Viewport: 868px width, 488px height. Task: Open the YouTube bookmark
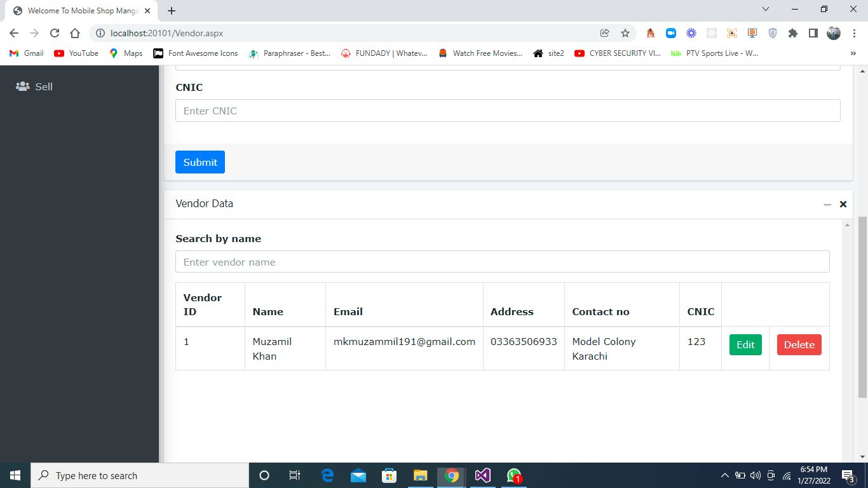click(76, 53)
